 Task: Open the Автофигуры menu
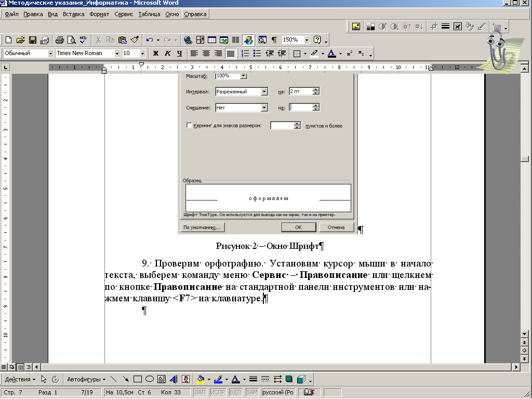click(86, 379)
